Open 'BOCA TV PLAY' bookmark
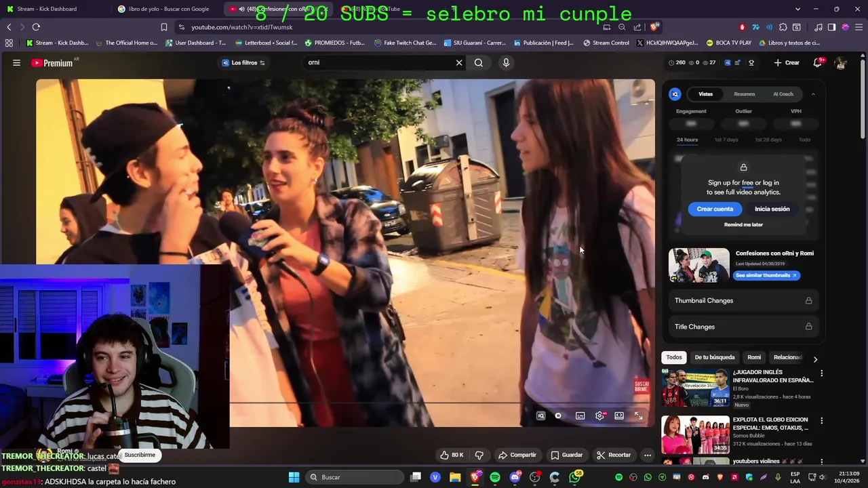Screen dimensions: 868x488 click(728, 43)
